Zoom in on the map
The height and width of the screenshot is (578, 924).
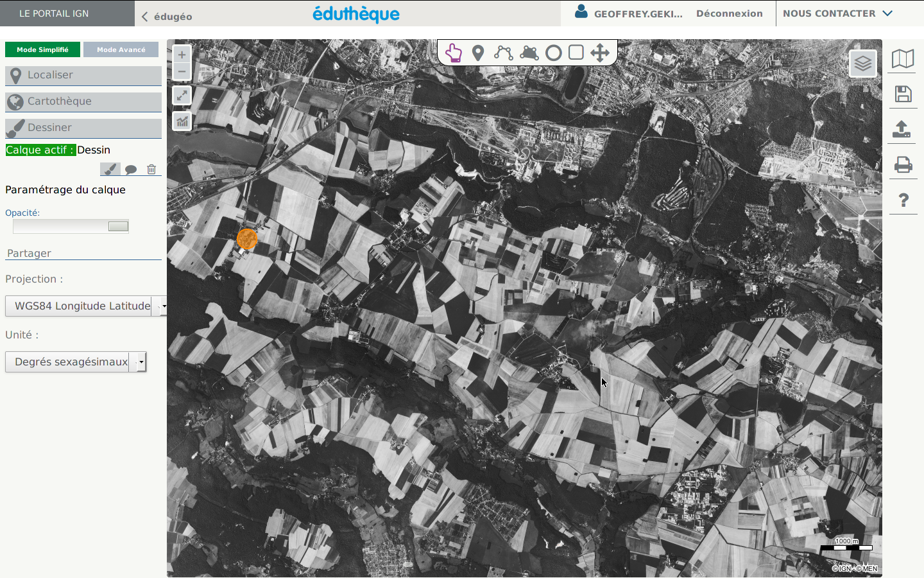tap(182, 55)
